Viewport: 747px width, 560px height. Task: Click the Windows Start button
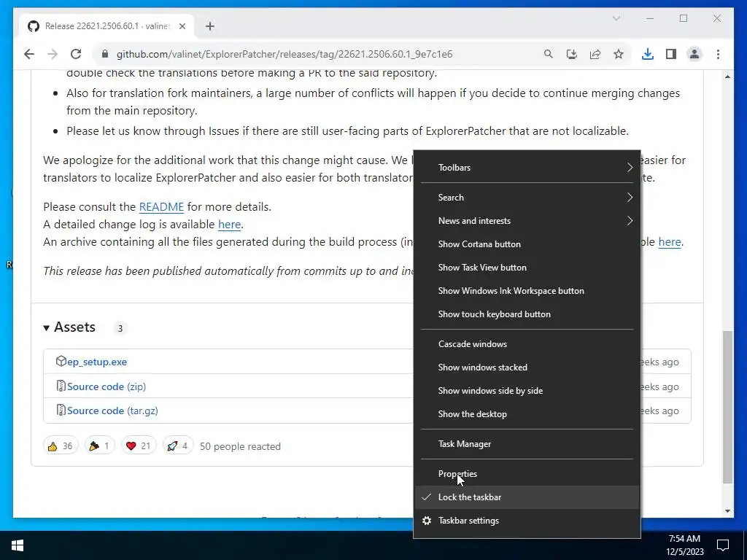point(18,545)
